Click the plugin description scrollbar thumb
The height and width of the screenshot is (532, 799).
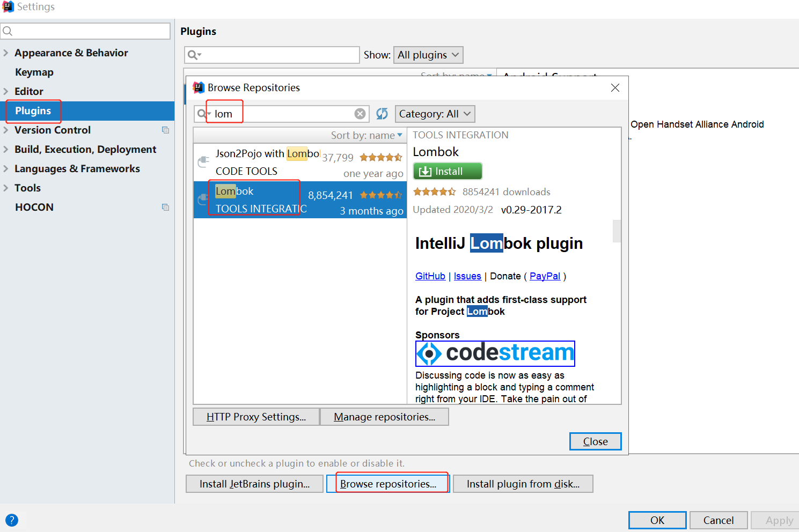click(x=617, y=231)
